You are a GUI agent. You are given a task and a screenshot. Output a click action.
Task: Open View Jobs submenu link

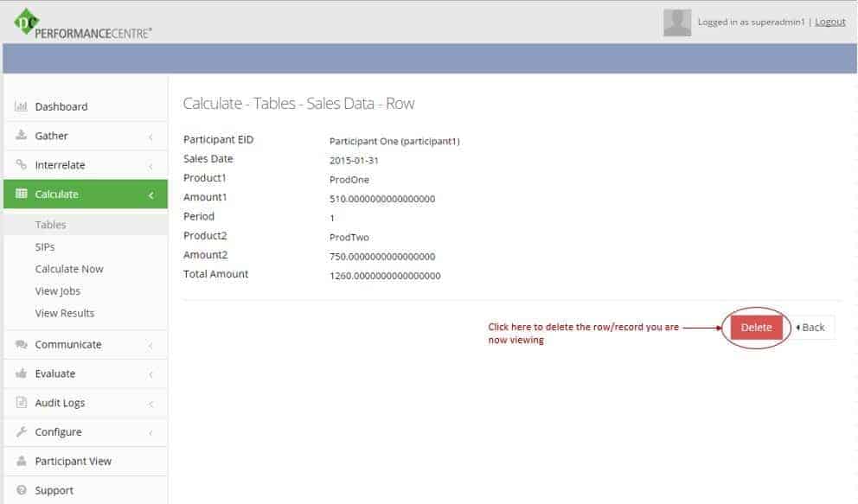click(x=57, y=290)
